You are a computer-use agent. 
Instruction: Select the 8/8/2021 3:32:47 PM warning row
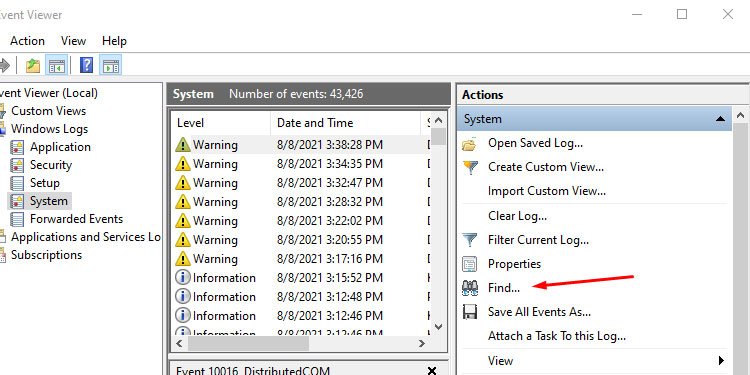click(302, 183)
